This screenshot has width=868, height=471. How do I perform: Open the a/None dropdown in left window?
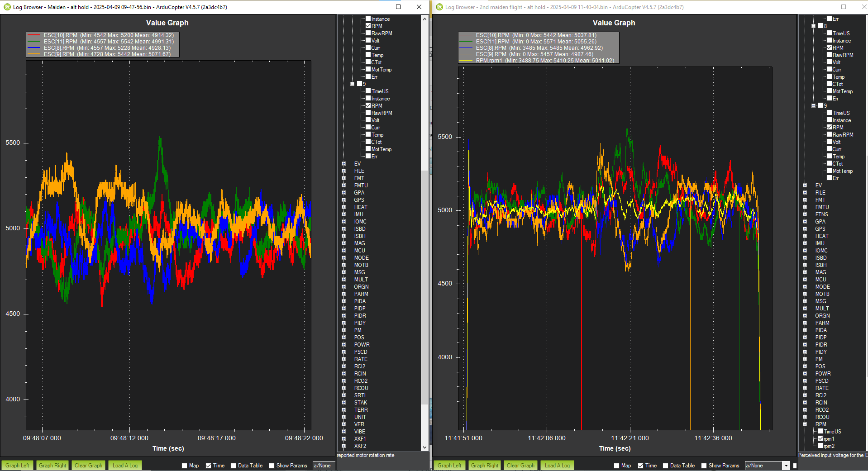324,465
